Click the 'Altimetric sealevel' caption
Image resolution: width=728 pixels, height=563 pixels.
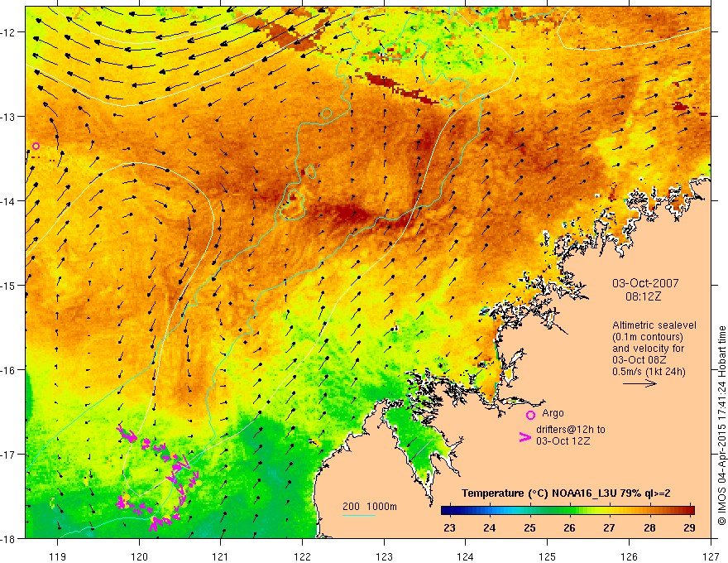[654, 325]
